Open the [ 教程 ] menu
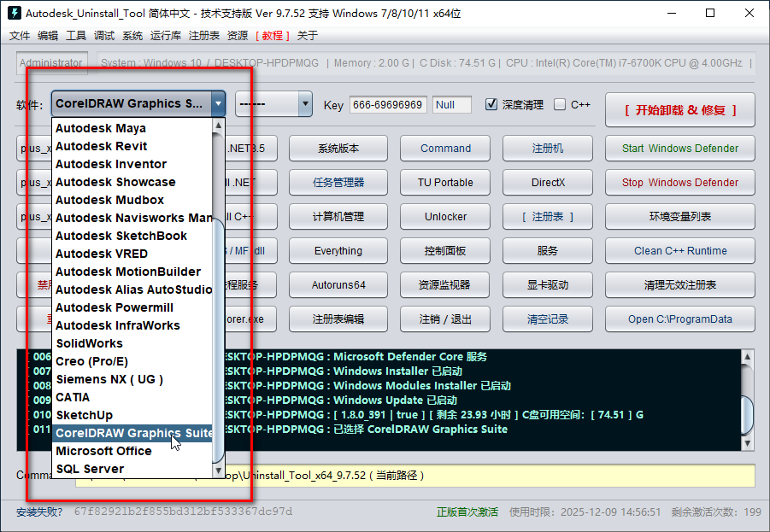This screenshot has height=532, width=770. pos(273,36)
